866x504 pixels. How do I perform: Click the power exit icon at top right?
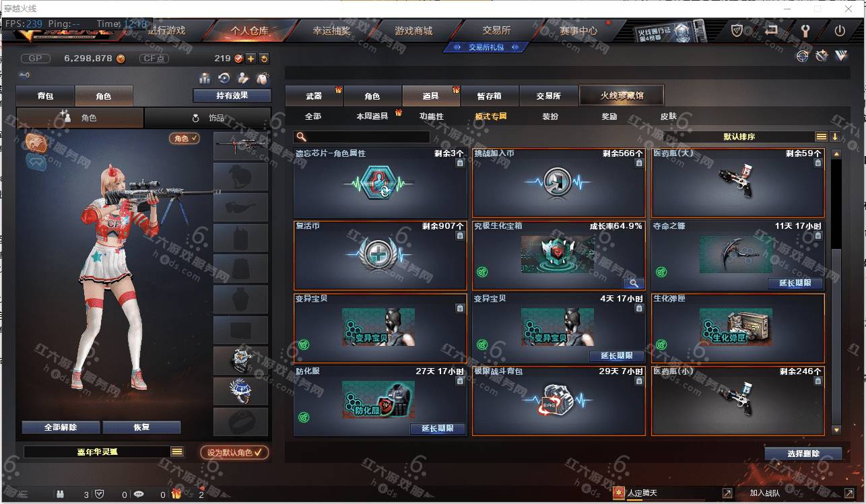click(840, 30)
